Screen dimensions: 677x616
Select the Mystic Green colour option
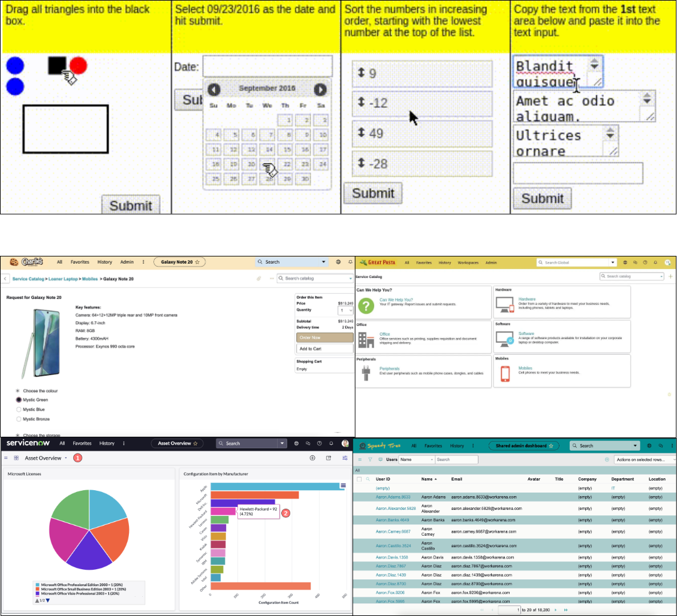click(19, 400)
